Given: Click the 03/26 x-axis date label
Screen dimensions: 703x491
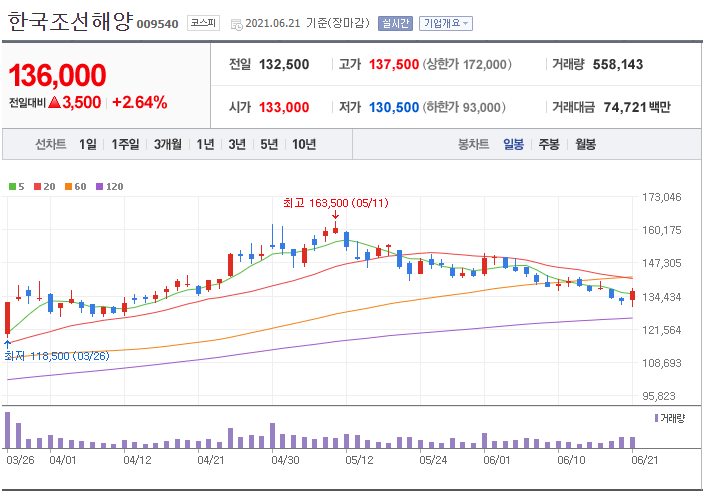Looking at the screenshot, I should pos(20,460).
